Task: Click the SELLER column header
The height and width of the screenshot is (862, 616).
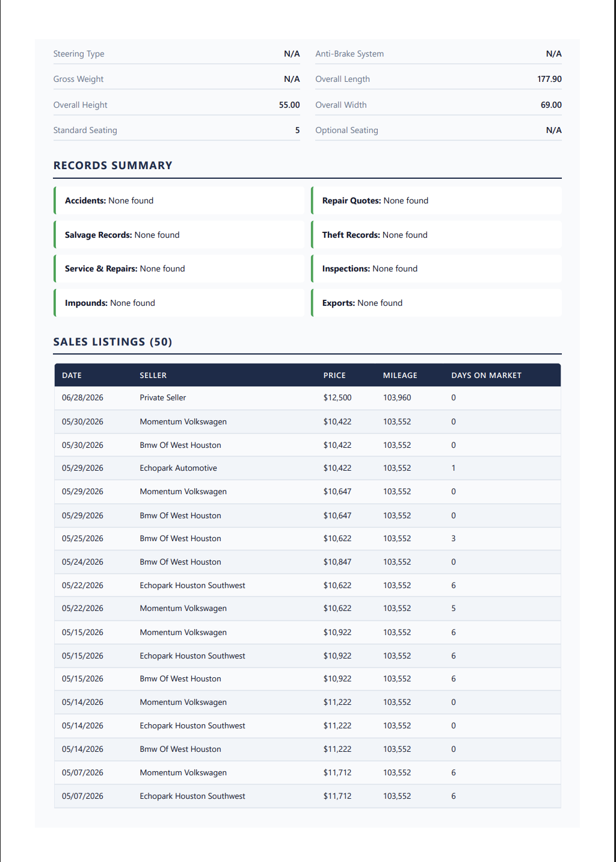Action: pos(153,375)
